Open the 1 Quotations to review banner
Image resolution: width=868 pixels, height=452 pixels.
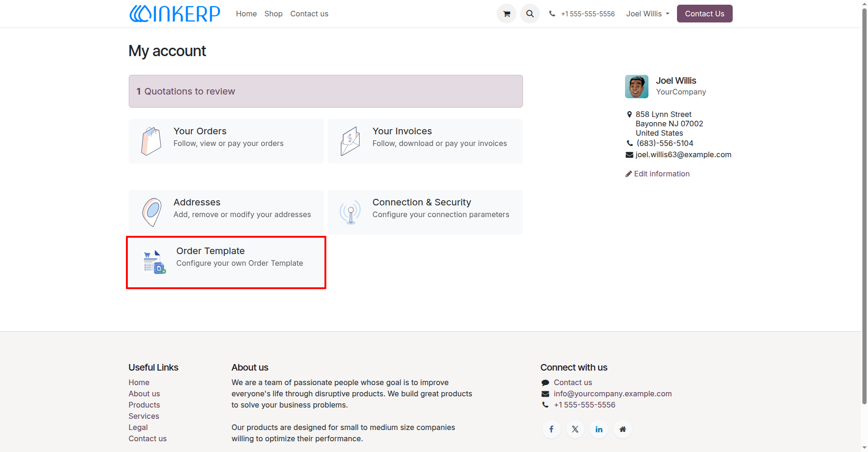click(326, 91)
